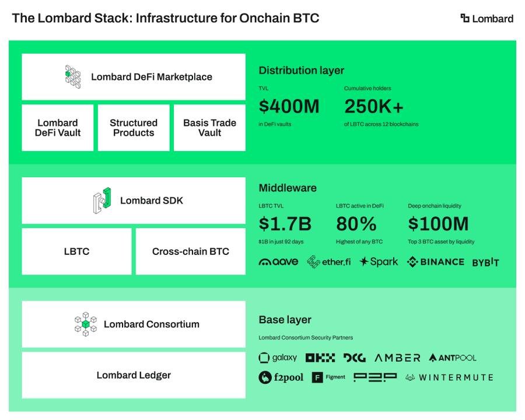Viewport: 525px width, 420px height.
Task: Click the Galaxy partner logo
Action: click(278, 358)
